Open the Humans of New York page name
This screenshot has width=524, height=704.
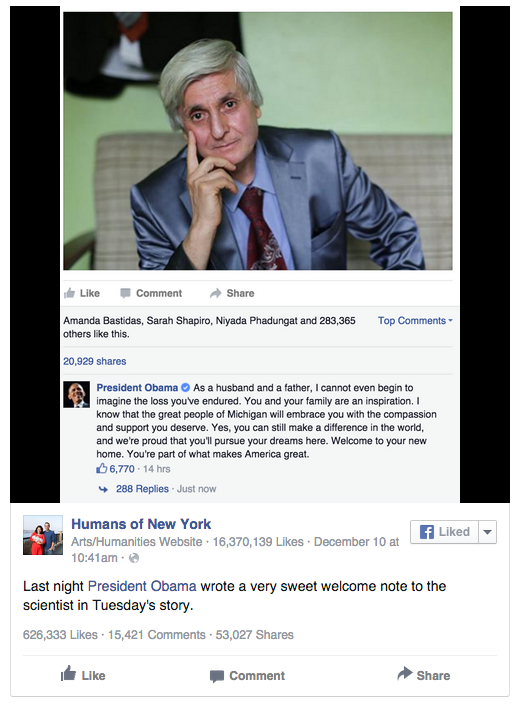pyautogui.click(x=141, y=524)
